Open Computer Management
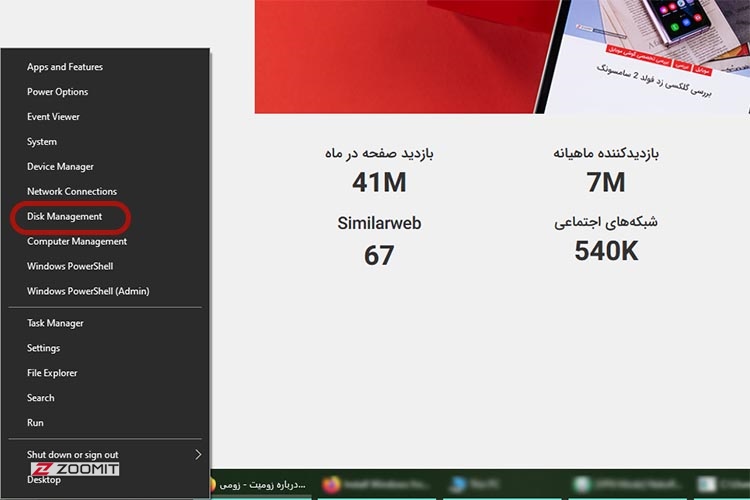This screenshot has width=750, height=500. pos(77,241)
